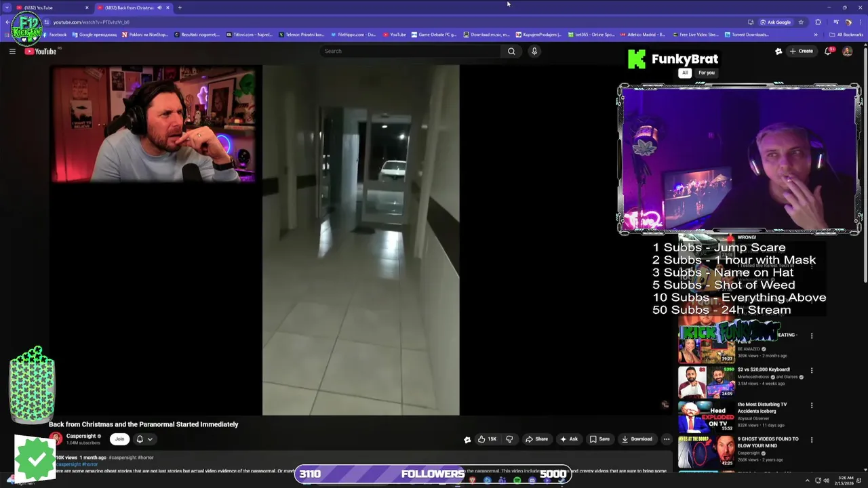Viewport: 868px width, 488px height.
Task: Open the media control icon in toolbar
Action: tap(836, 22)
